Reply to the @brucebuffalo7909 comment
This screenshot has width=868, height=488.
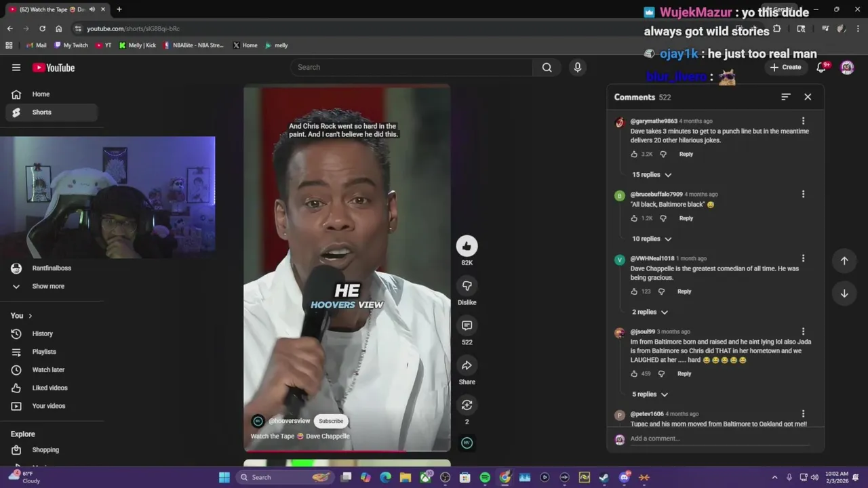[x=686, y=218]
